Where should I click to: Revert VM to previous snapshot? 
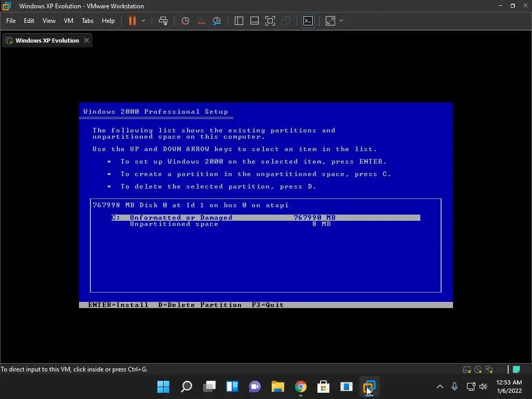pyautogui.click(x=201, y=21)
